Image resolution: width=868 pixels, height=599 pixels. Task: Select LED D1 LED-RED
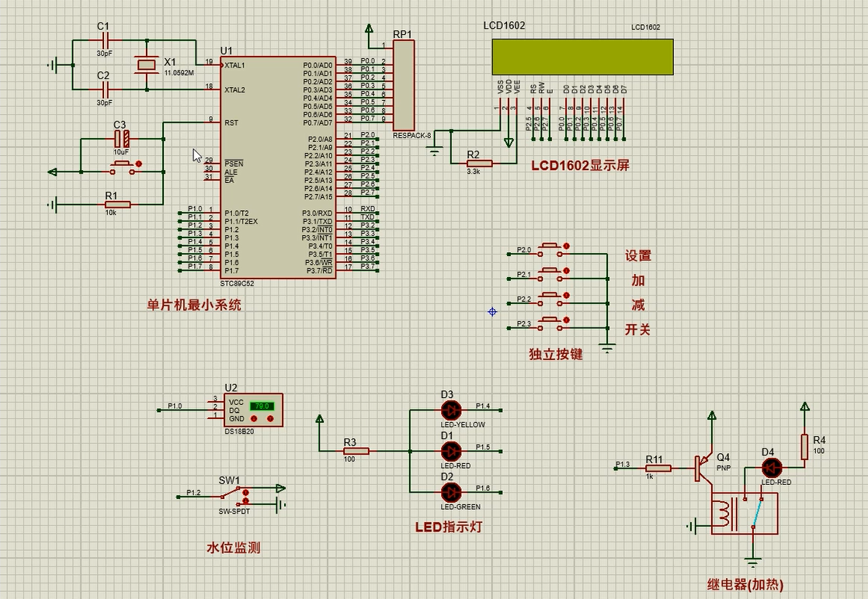click(451, 451)
